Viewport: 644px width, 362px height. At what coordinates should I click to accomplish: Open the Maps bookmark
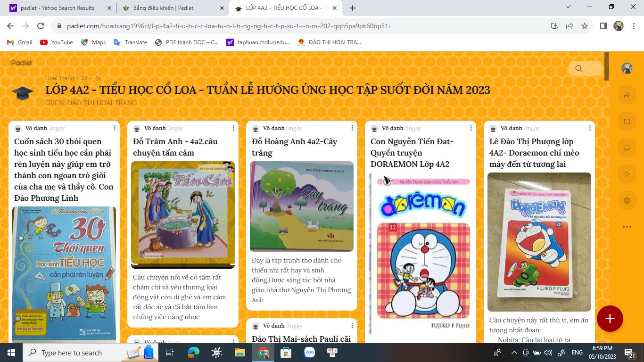pos(93,42)
